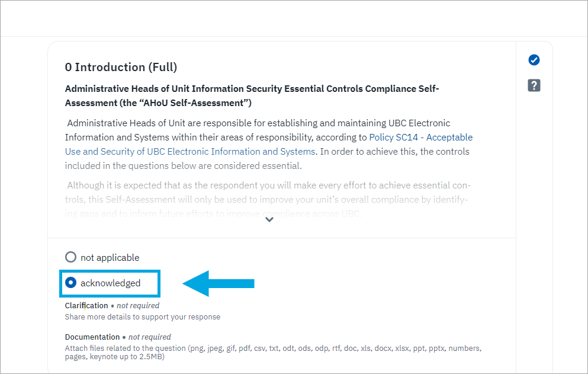
Task: Click the "acknowledged" option label text
Action: pos(111,283)
